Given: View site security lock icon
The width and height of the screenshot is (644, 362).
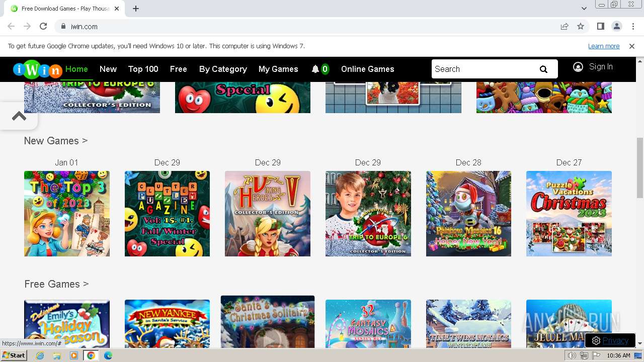Looking at the screenshot, I should pos(63,27).
